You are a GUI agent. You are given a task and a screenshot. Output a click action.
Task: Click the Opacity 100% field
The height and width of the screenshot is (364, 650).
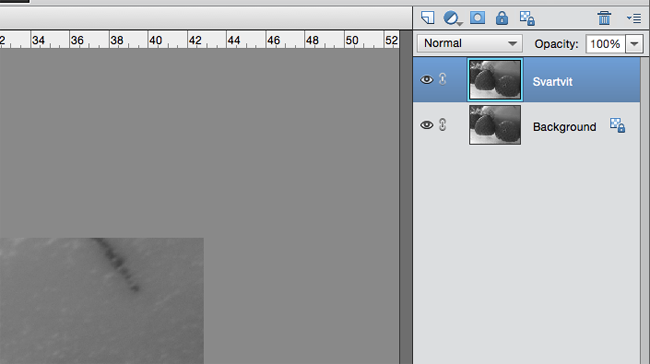605,44
